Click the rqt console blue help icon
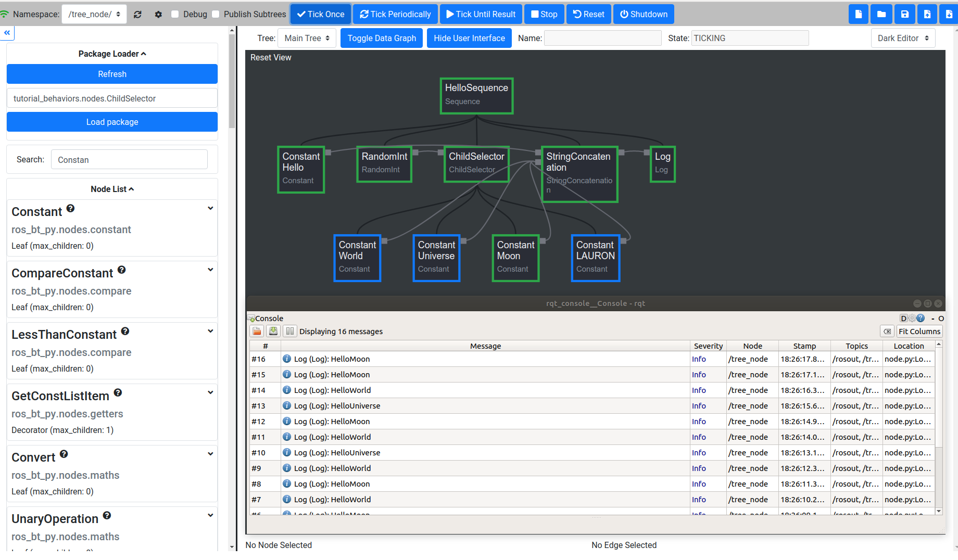The height and width of the screenshot is (560, 958). point(921,318)
